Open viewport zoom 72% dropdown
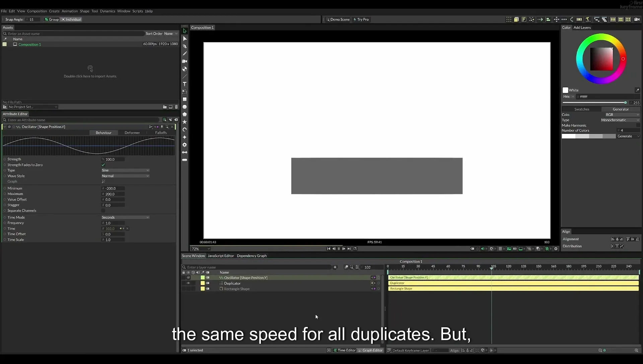The image size is (643, 364). click(x=201, y=249)
